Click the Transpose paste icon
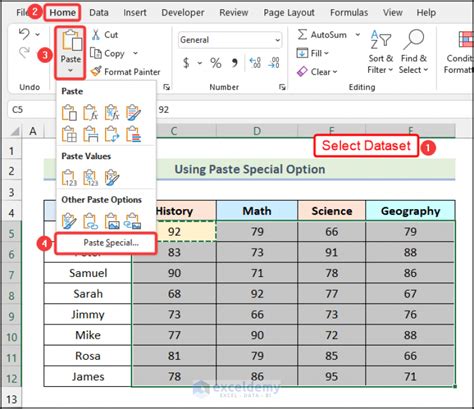The width and height of the screenshot is (474, 409). pos(112,134)
